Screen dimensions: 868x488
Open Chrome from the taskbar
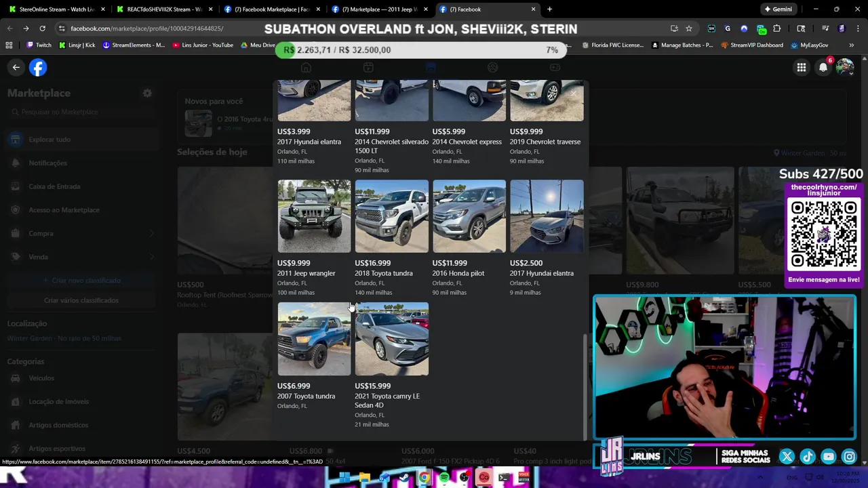[x=425, y=478]
